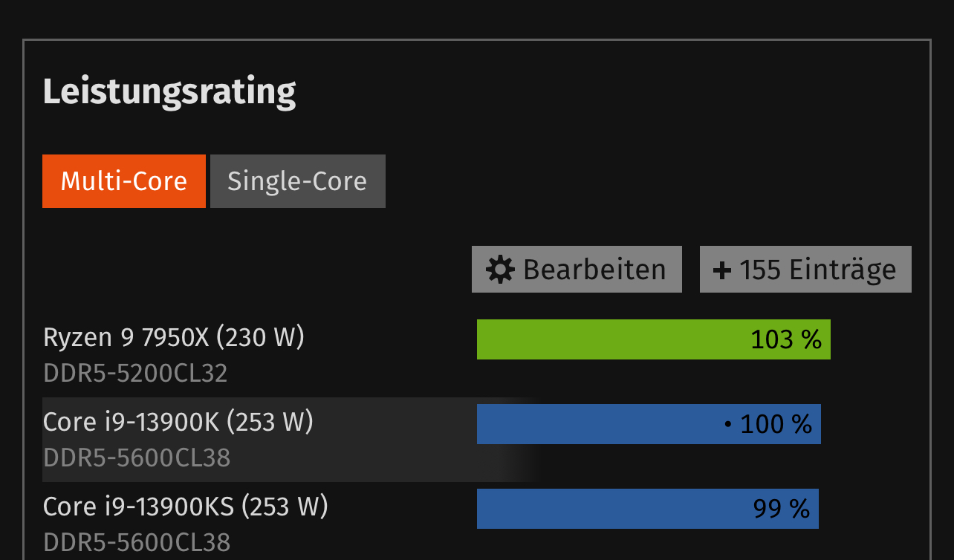The image size is (954, 560).
Task: Click the Leistungsrating heading
Action: coord(169,92)
